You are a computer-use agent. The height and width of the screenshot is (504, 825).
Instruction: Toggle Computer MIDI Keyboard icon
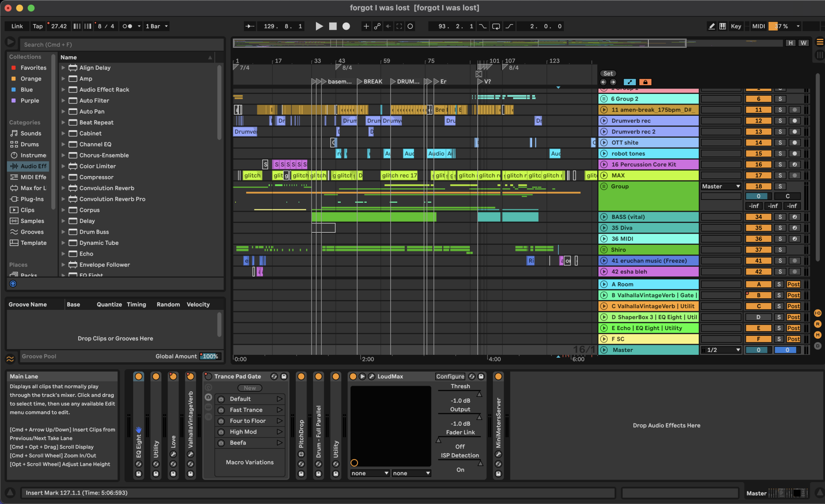point(723,26)
